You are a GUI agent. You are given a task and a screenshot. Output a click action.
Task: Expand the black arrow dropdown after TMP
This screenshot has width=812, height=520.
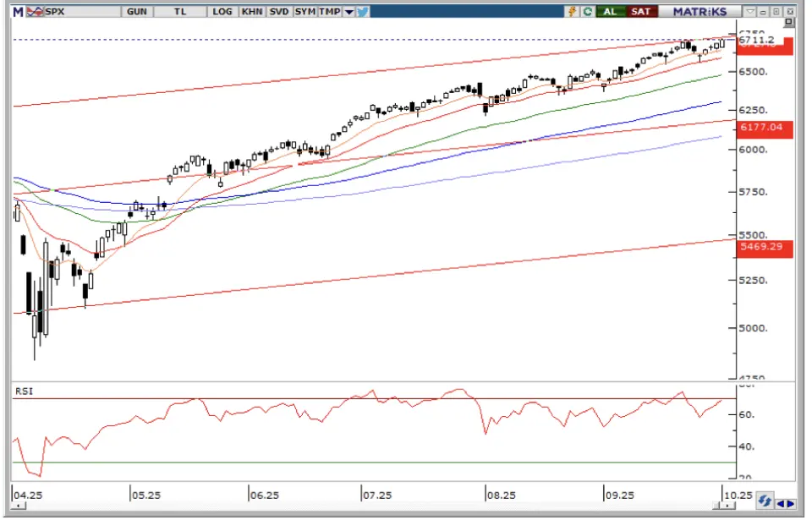click(348, 12)
